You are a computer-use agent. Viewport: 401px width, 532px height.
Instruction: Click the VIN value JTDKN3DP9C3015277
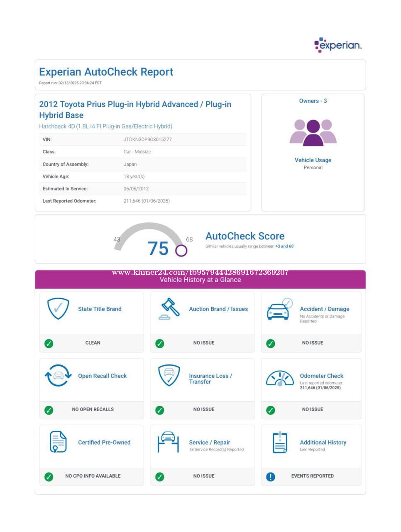click(147, 140)
